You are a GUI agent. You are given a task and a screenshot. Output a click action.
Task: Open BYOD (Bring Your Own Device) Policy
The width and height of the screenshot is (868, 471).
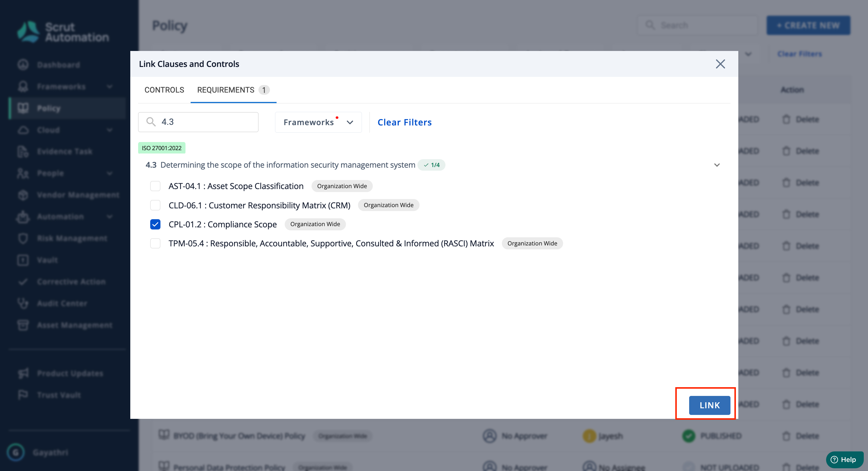pyautogui.click(x=239, y=436)
